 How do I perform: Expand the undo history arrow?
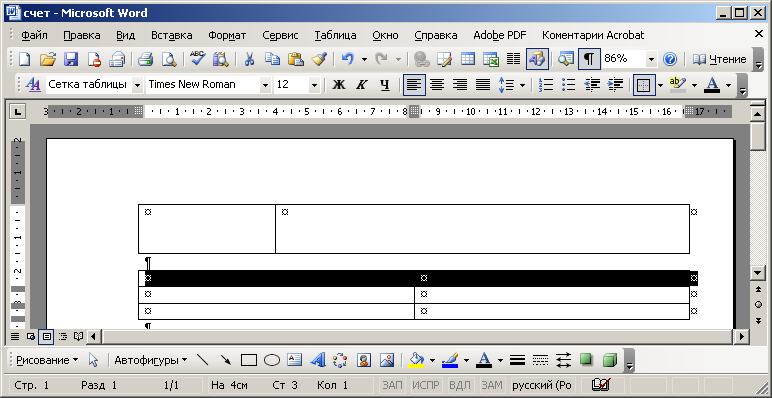(364, 59)
